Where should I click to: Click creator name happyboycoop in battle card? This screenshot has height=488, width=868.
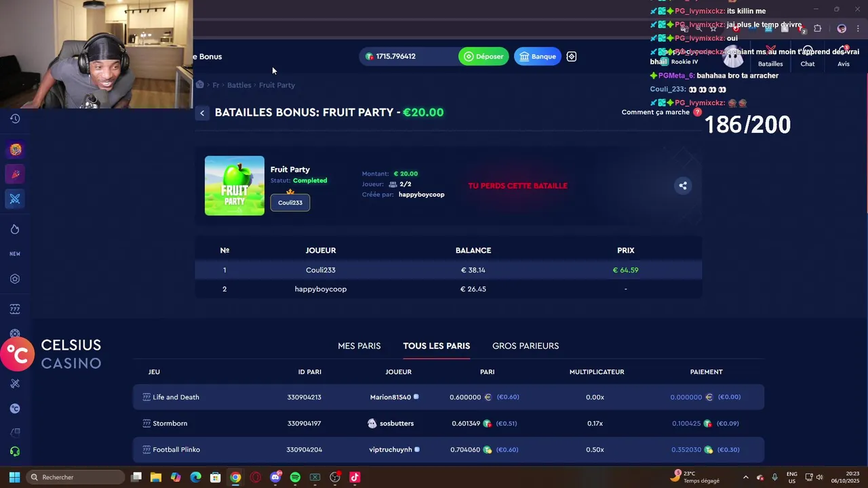(x=421, y=195)
